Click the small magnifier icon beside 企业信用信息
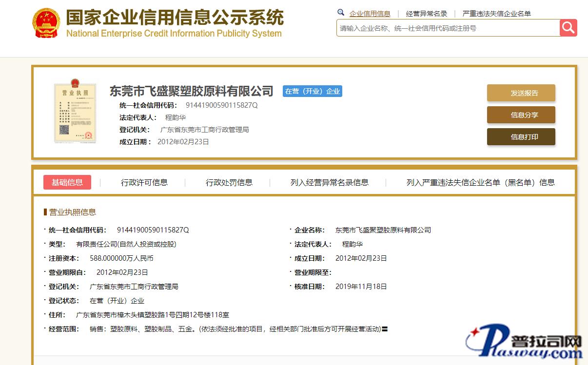Image resolution: width=588 pixels, height=365 pixels. pyautogui.click(x=341, y=13)
